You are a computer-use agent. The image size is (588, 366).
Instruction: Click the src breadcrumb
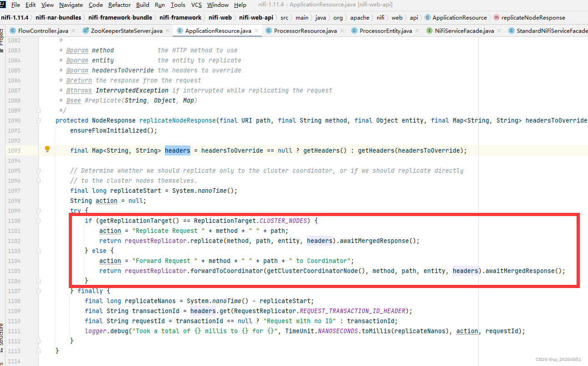284,17
